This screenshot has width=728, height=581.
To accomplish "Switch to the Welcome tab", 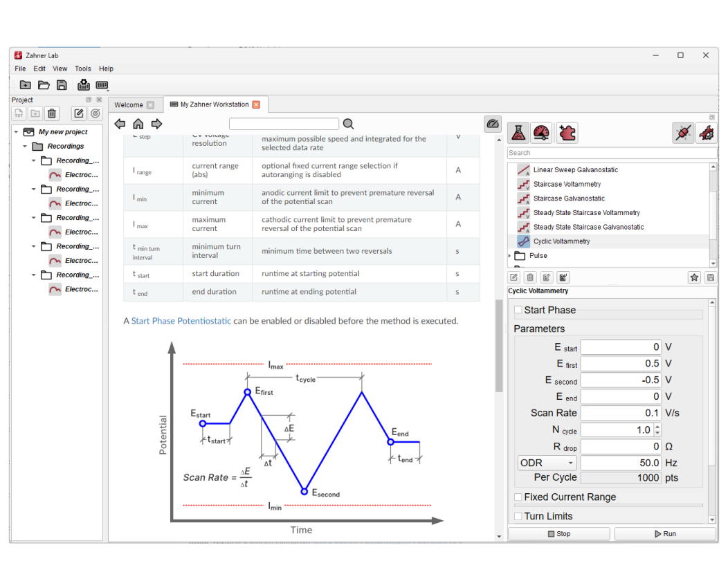I will (129, 105).
